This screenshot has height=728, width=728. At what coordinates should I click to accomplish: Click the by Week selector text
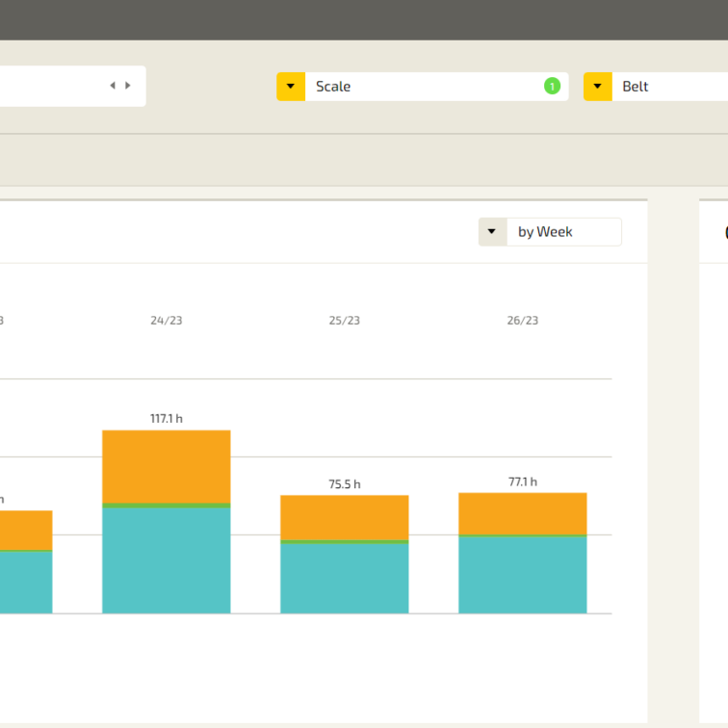[545, 232]
